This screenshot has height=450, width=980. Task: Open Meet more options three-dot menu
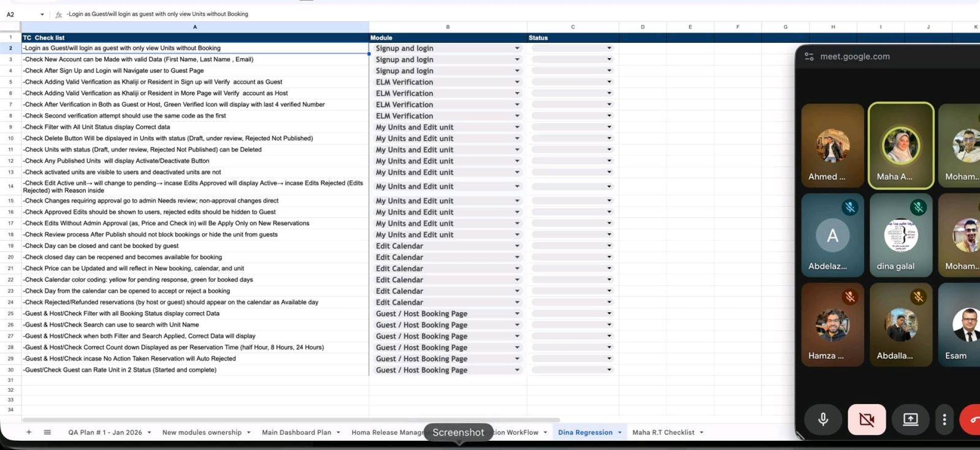(944, 419)
